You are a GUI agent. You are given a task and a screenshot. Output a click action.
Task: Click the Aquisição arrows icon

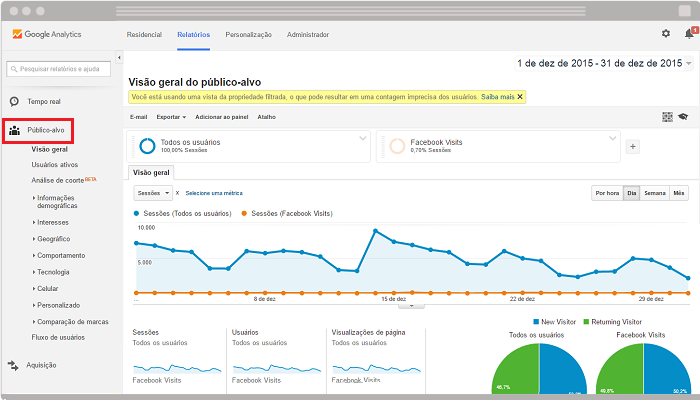pos(13,366)
